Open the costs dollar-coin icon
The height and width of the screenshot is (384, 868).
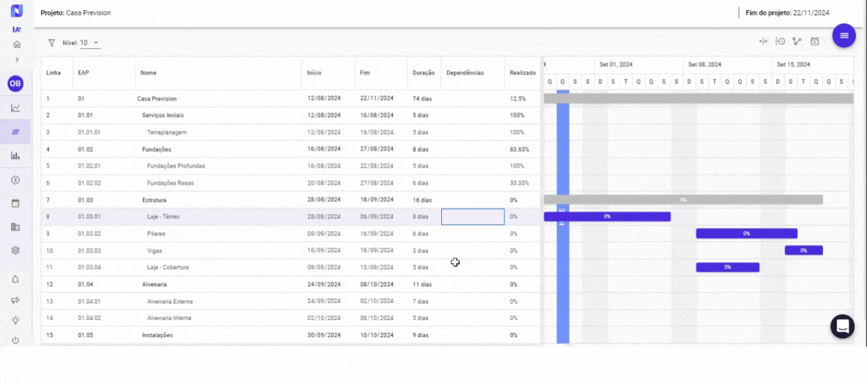pyautogui.click(x=16, y=180)
